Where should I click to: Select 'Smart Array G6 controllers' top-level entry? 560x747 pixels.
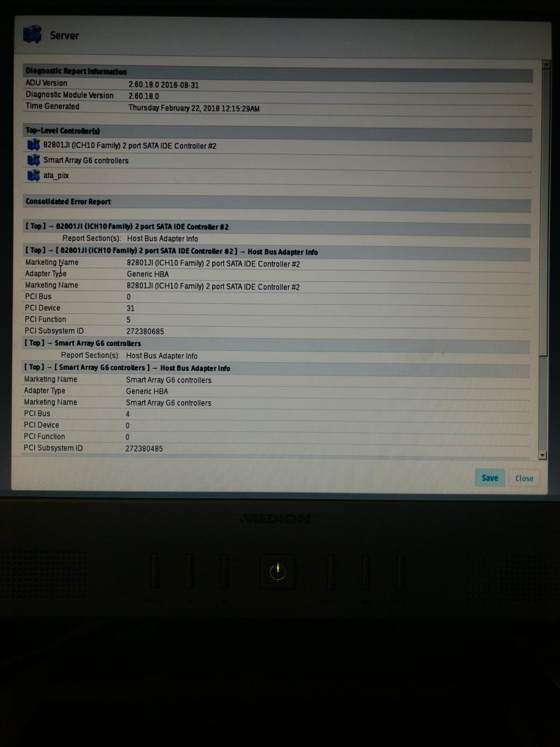pos(86,161)
